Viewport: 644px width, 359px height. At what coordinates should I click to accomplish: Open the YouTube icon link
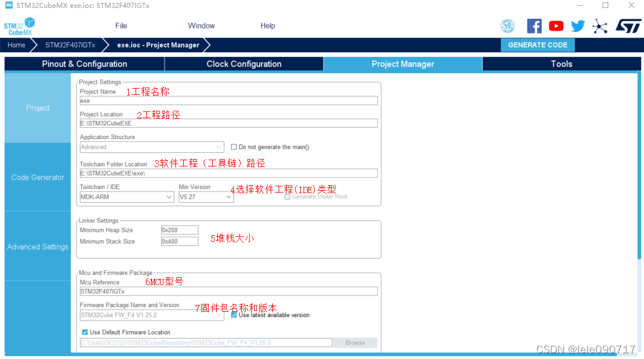(x=556, y=26)
